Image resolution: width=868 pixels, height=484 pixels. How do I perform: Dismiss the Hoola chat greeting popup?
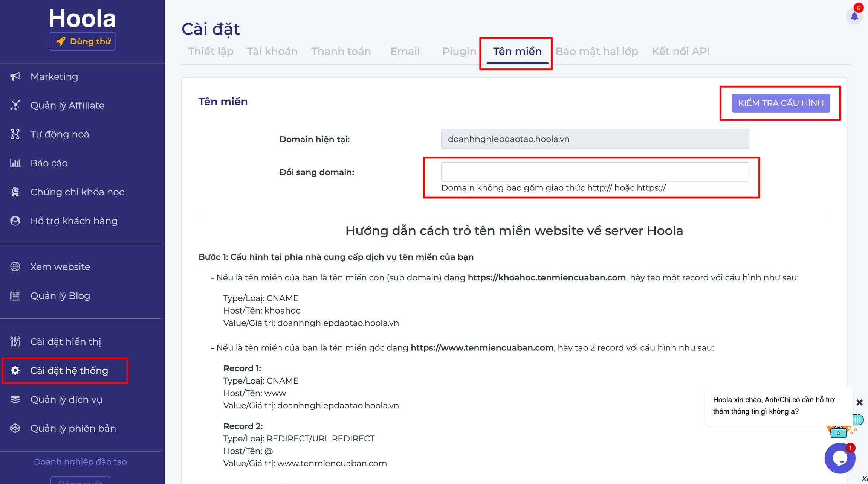coord(860,402)
